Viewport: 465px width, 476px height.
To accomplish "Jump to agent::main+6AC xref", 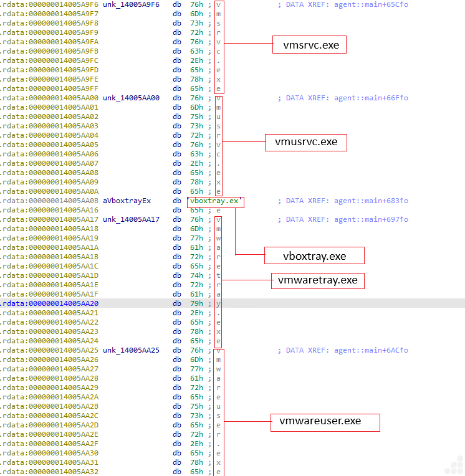I will [x=371, y=350].
